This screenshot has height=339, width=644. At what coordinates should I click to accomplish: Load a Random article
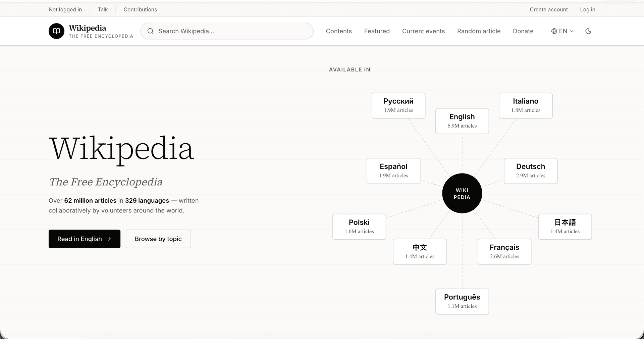point(479,31)
